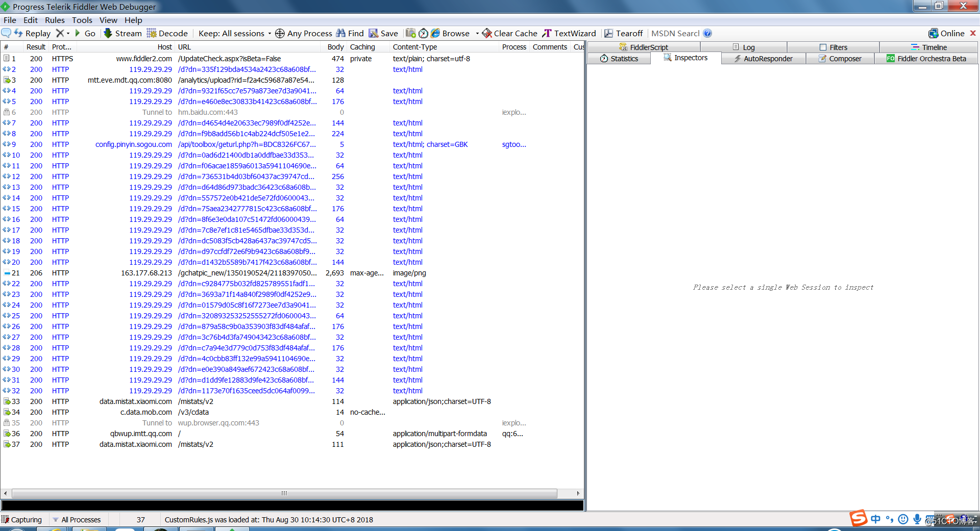This screenshot has height=531, width=980.
Task: Switch to the FiddlerScript tab
Action: pyautogui.click(x=644, y=47)
